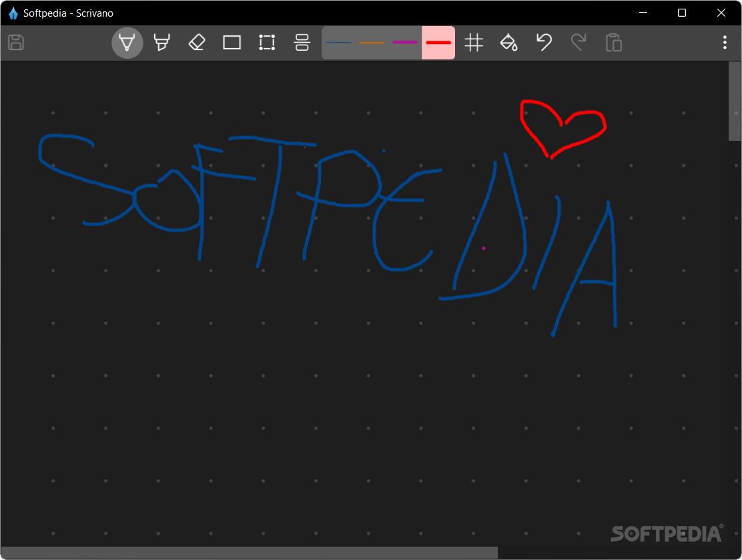The height and width of the screenshot is (560, 742).
Task: Close the Scrivano window
Action: pos(721,13)
